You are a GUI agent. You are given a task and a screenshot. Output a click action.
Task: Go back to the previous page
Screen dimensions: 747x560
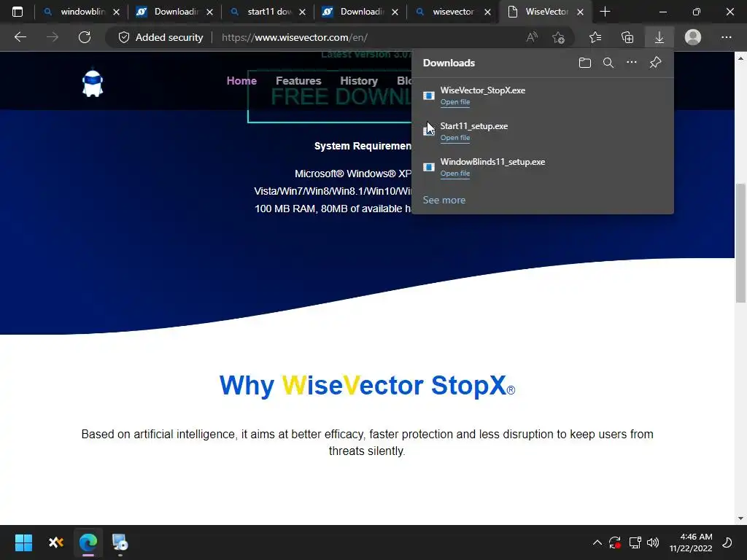click(20, 37)
